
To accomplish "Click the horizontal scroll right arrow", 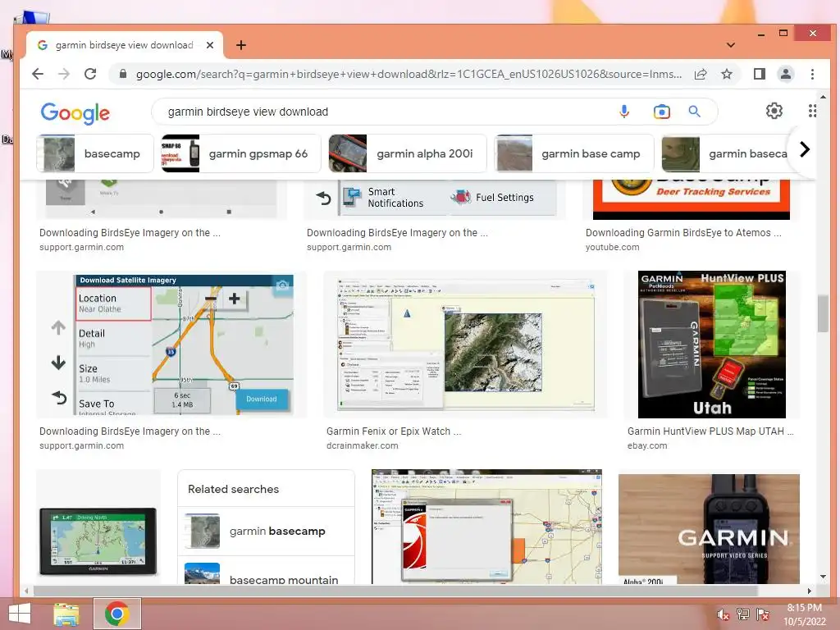I will [809, 591].
